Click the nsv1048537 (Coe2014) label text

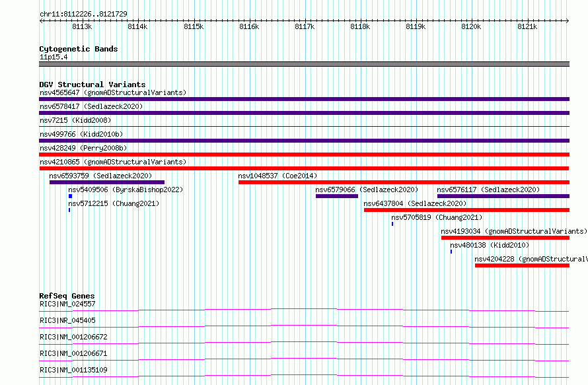pos(277,176)
